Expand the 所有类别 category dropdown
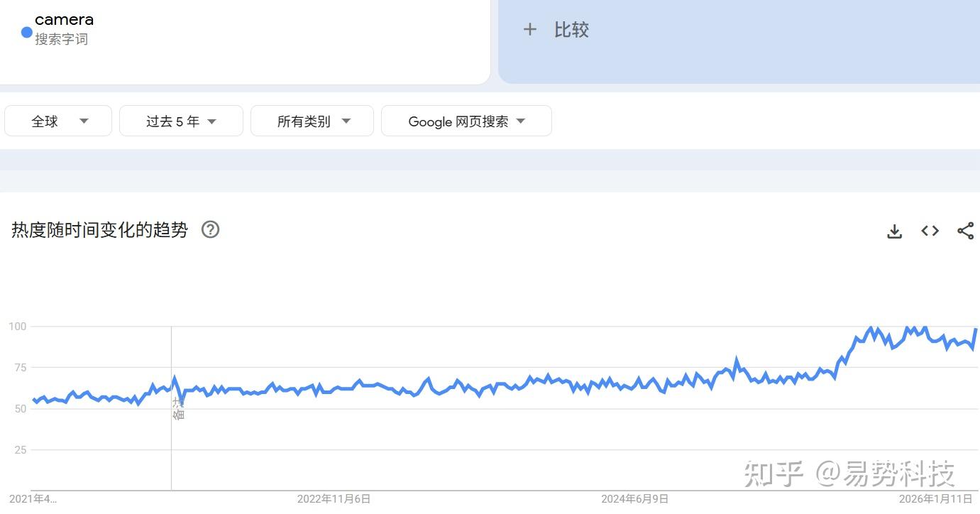This screenshot has height=514, width=980. click(x=312, y=121)
